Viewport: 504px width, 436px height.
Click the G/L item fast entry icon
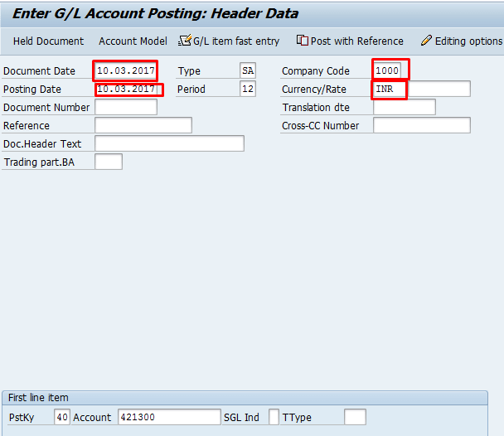coord(185,41)
